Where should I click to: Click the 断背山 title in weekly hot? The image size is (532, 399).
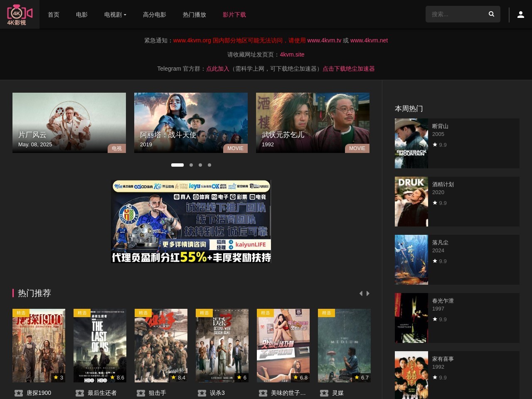[440, 126]
